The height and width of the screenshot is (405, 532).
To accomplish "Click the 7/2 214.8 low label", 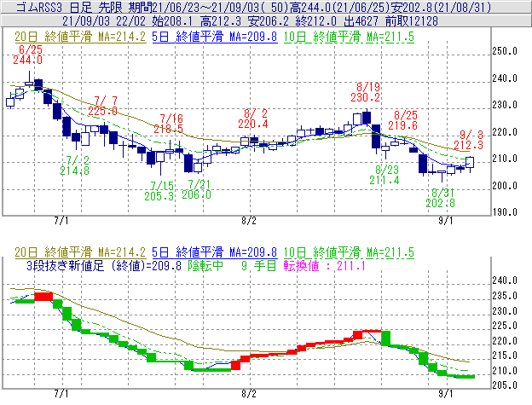I will (x=75, y=165).
